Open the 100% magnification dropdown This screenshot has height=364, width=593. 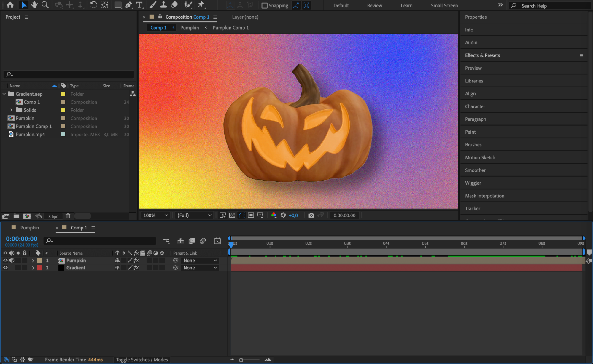coord(155,215)
